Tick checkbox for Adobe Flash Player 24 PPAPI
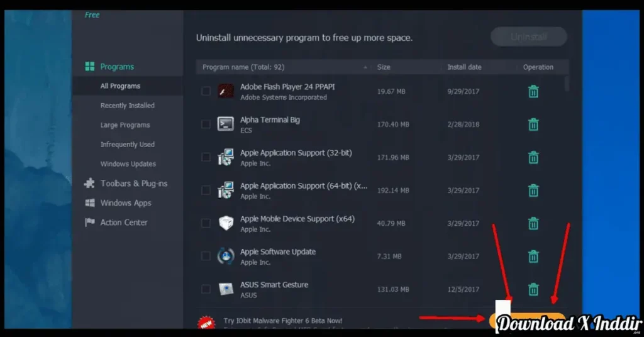This screenshot has height=337, width=644. 206,91
